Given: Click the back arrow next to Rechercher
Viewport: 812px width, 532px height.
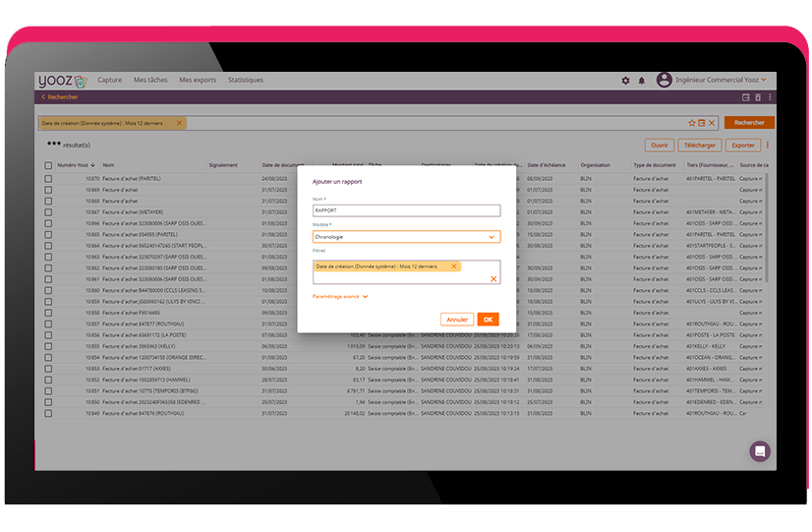Looking at the screenshot, I should click(x=43, y=97).
